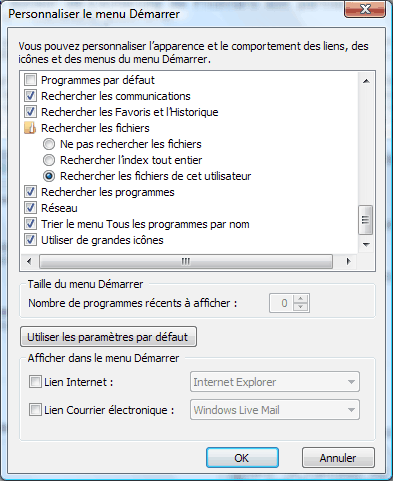Confirm with the OK button
The image size is (394, 481).
pos(242,458)
